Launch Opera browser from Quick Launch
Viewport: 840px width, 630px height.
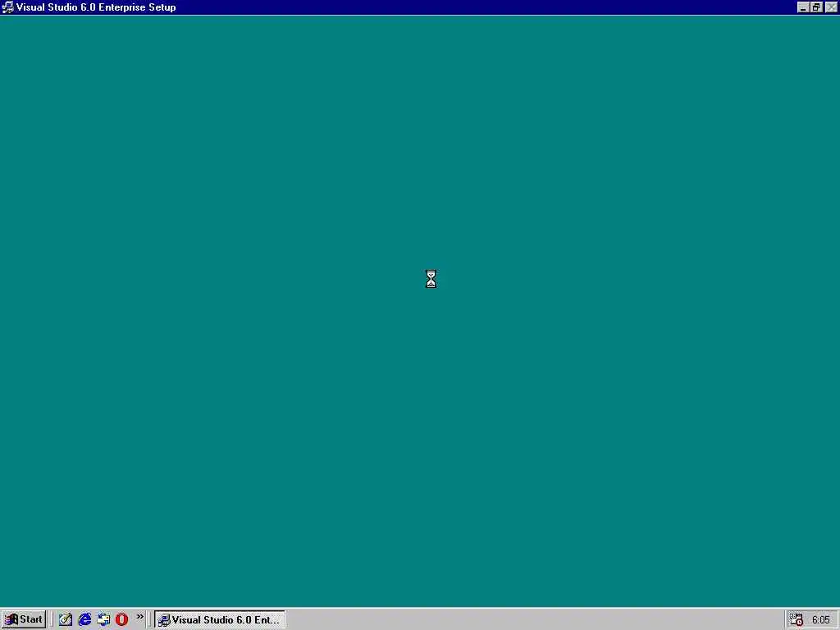121,619
